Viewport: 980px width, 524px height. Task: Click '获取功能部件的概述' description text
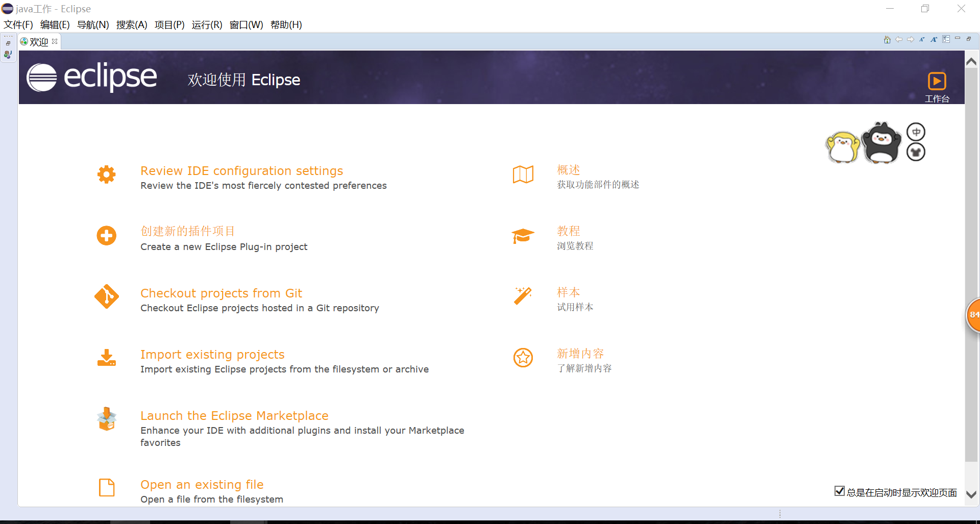coord(598,185)
